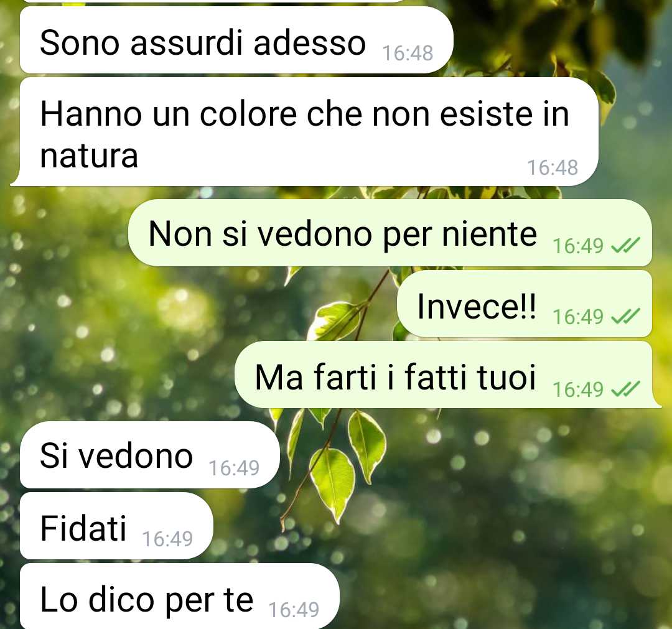
Task: Tap the 'Invece!!' message bubble
Action: pyautogui.click(x=525, y=304)
